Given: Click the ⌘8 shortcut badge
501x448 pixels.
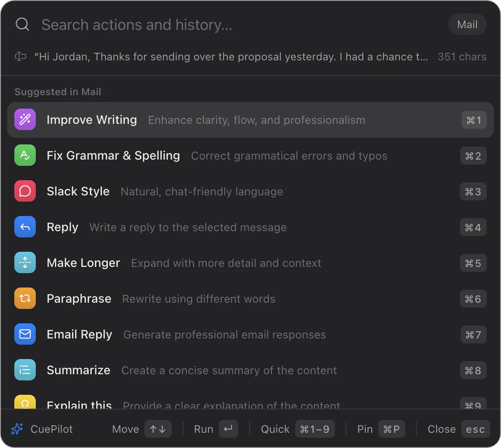Looking at the screenshot, I should click(x=473, y=370).
